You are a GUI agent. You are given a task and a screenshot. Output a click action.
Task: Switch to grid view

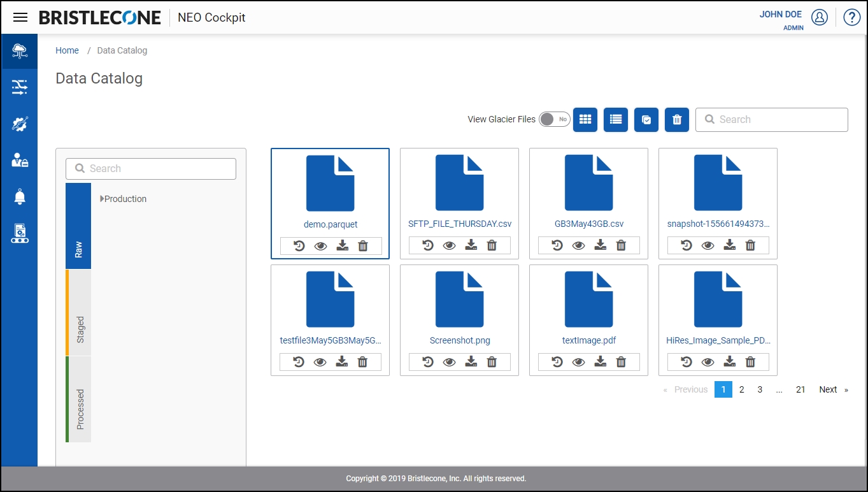585,119
